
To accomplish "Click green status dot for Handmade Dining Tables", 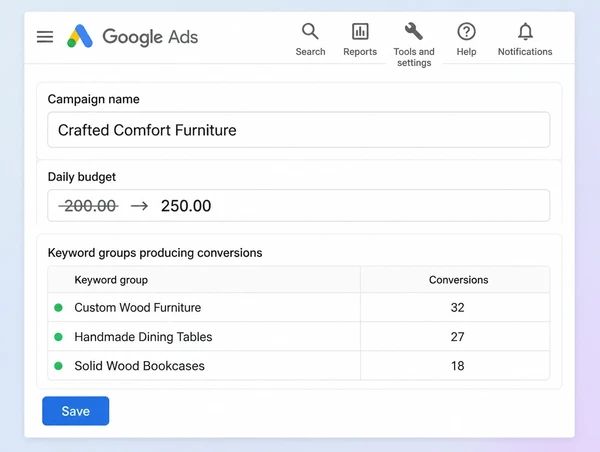I will (58, 337).
